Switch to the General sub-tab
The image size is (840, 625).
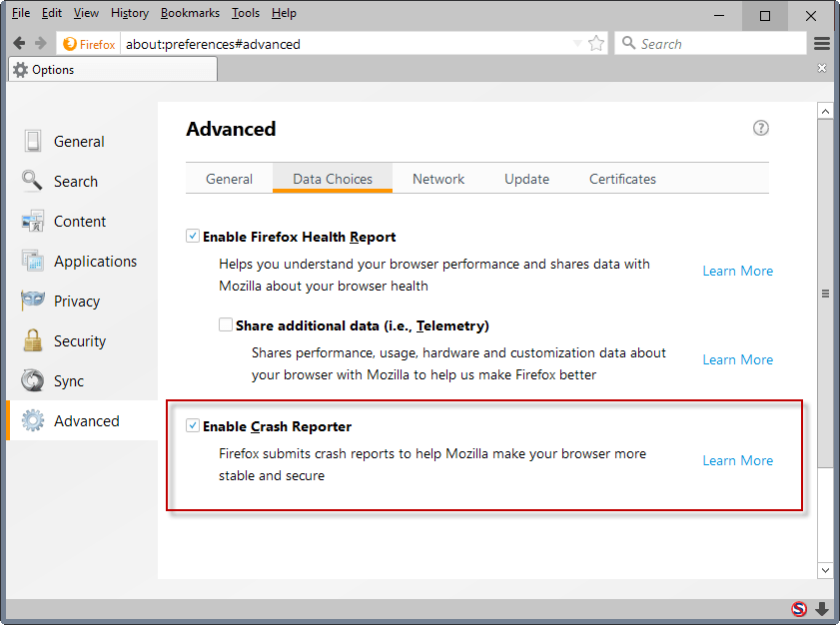pos(230,179)
